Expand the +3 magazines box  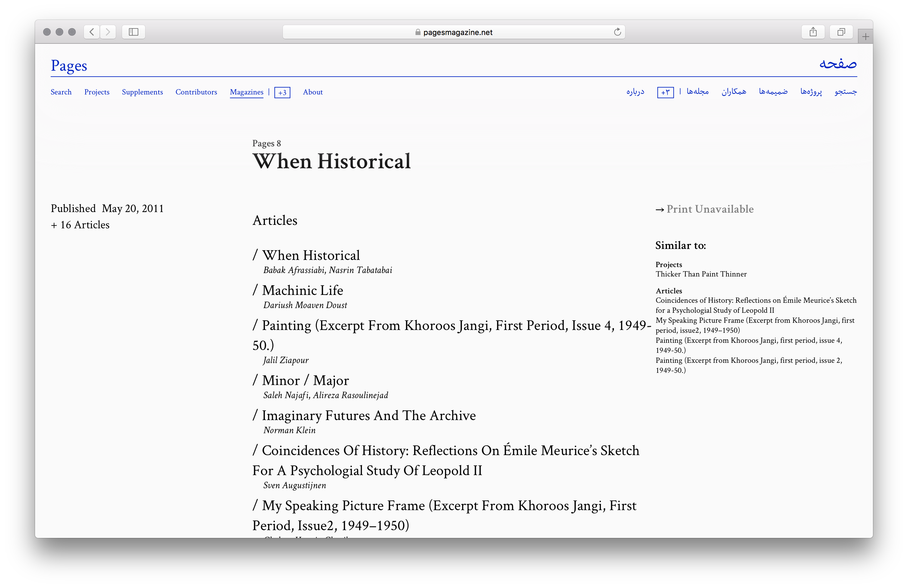[x=282, y=93]
